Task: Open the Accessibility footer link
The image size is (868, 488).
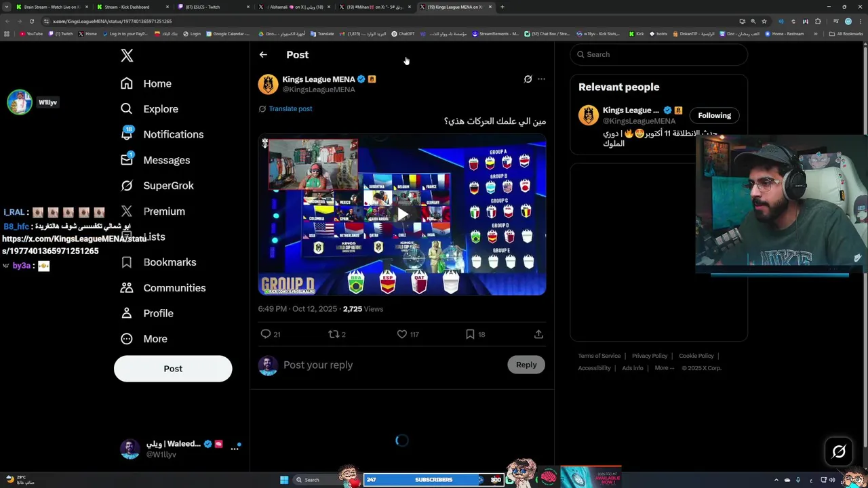Action: click(x=594, y=368)
